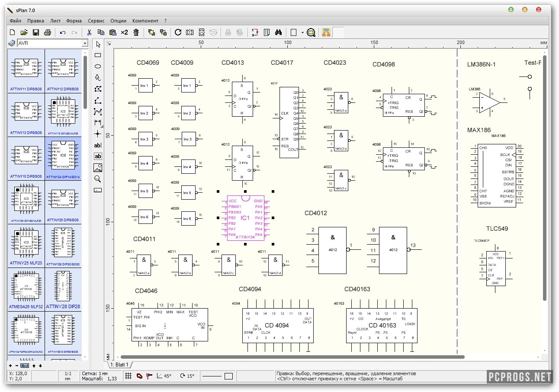Toggle the 15° rotation step
The width and height of the screenshot is (559, 392).
187,376
